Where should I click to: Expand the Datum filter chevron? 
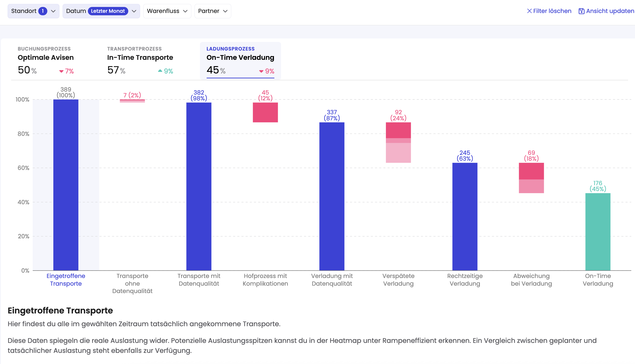(x=134, y=11)
